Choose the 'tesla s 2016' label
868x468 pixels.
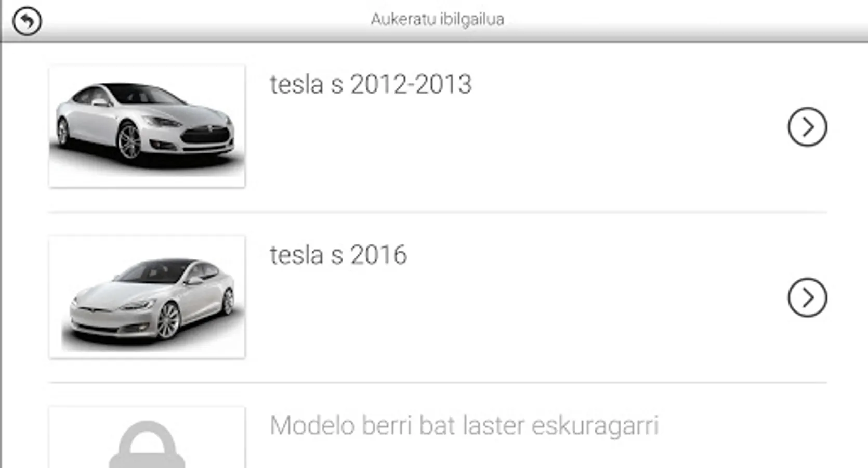338,255
